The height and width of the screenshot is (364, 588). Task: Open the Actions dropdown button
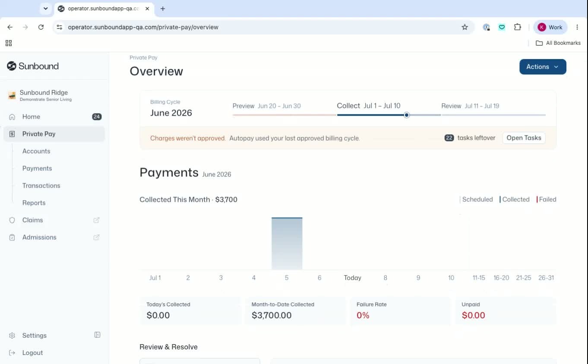click(543, 67)
